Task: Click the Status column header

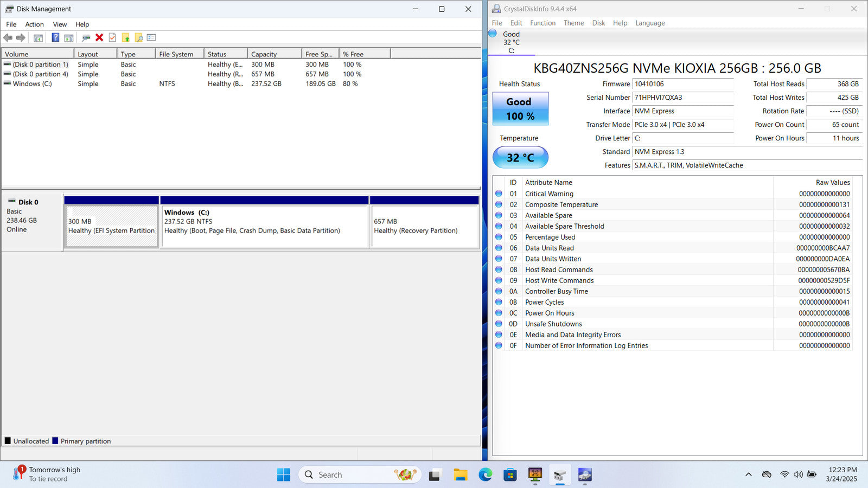Action: [x=226, y=54]
